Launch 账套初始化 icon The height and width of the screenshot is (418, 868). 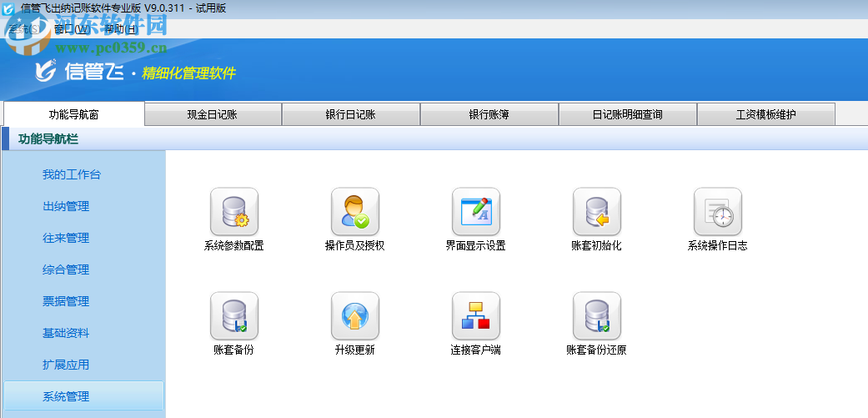point(597,211)
